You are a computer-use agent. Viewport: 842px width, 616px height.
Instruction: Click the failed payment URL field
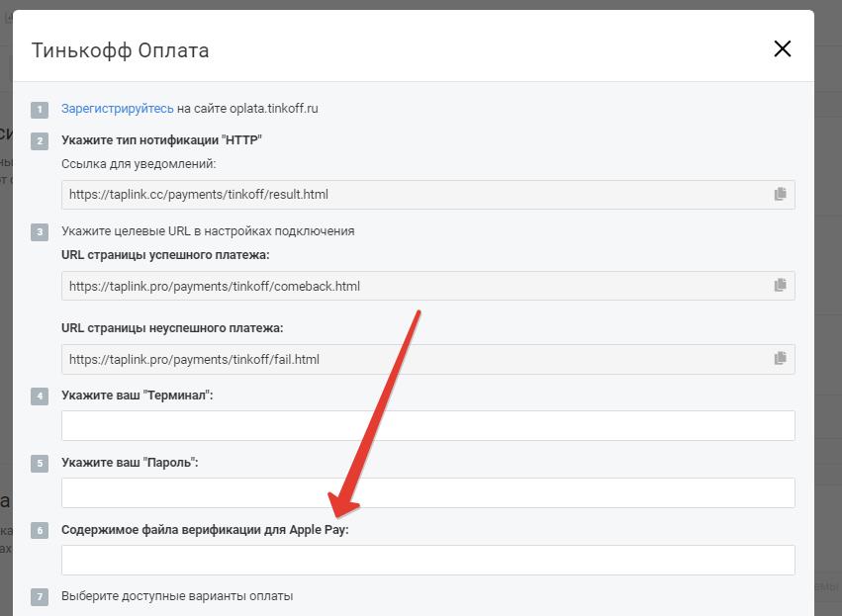[428, 359]
